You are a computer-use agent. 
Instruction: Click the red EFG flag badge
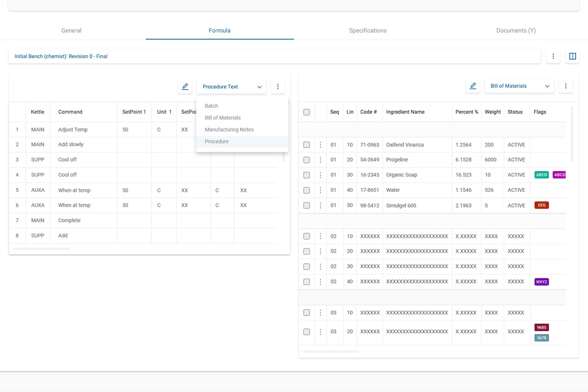(542, 205)
